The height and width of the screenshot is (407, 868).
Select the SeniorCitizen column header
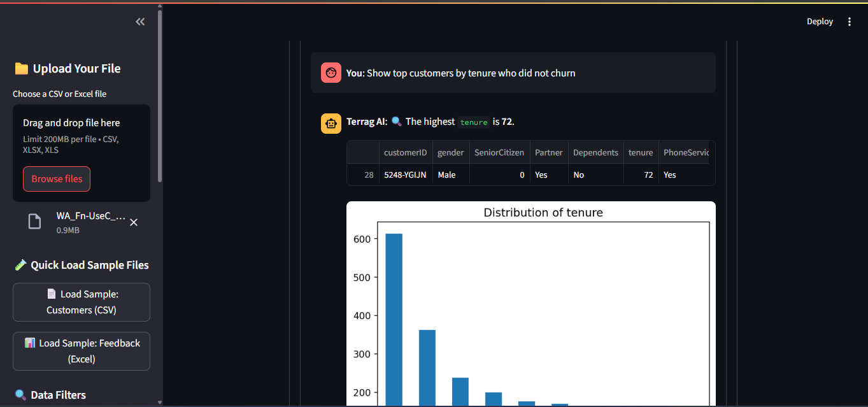(499, 153)
